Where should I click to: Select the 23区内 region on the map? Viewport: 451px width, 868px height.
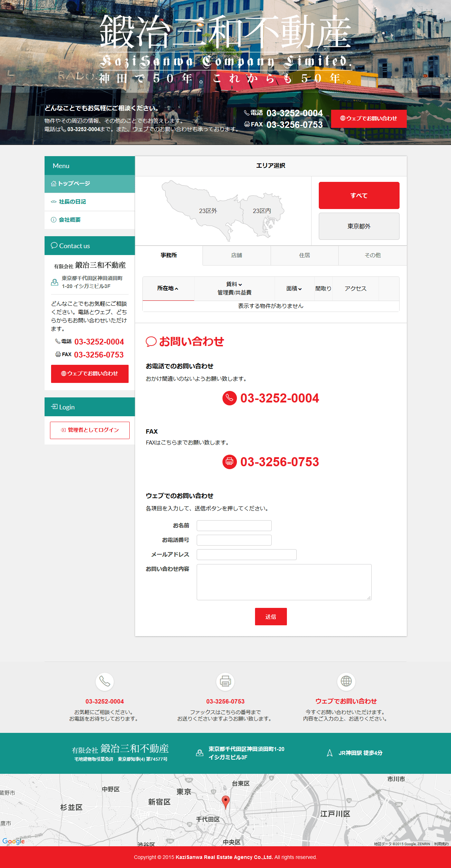tap(262, 211)
